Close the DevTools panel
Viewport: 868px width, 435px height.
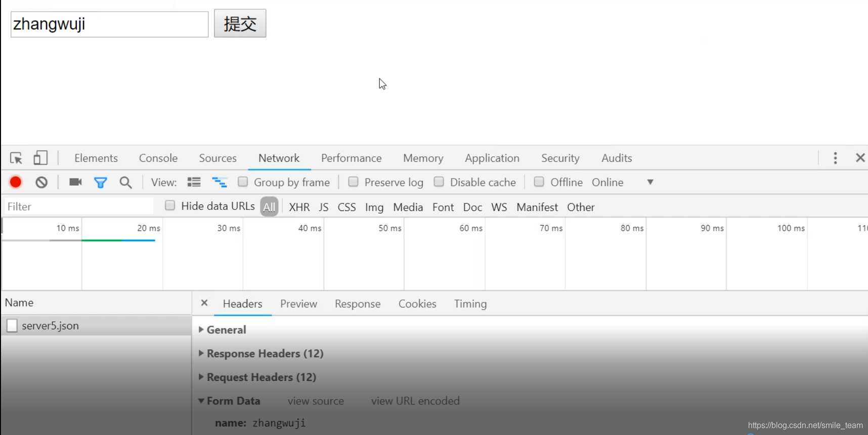point(860,158)
